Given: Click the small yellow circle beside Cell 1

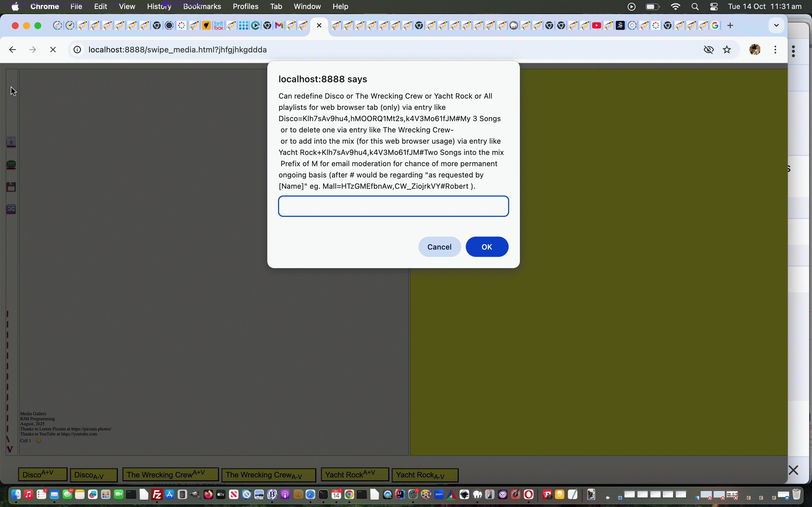Looking at the screenshot, I should pyautogui.click(x=39, y=441).
